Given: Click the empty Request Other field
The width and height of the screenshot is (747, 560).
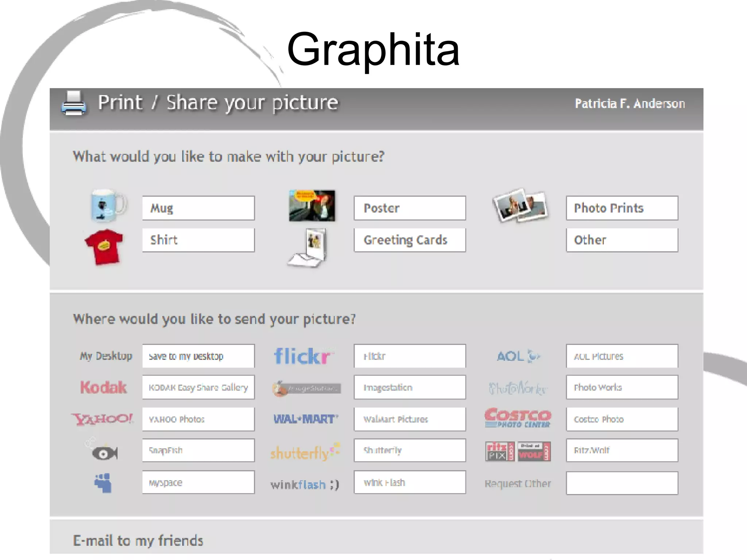Looking at the screenshot, I should coord(622,483).
